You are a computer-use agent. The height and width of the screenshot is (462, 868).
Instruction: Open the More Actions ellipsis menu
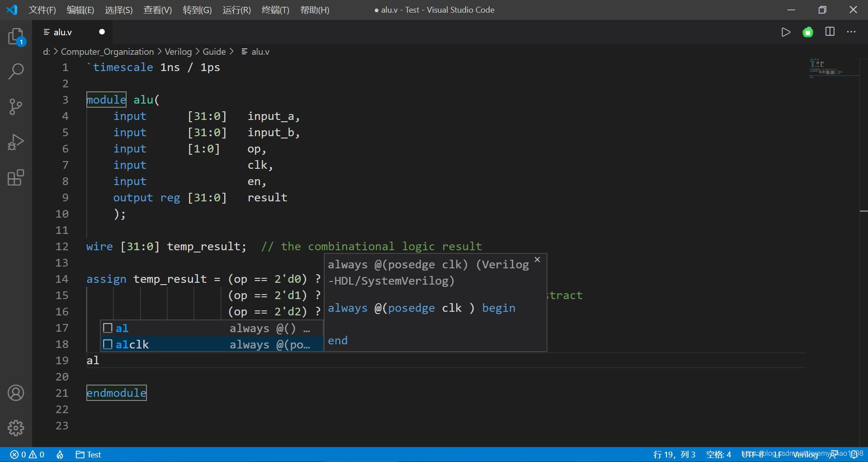coord(852,32)
